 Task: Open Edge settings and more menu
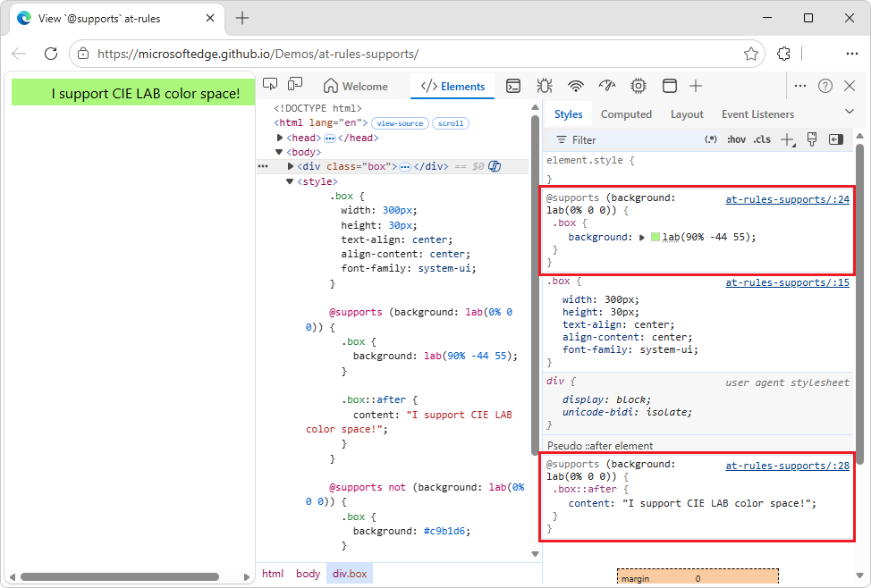(851, 54)
